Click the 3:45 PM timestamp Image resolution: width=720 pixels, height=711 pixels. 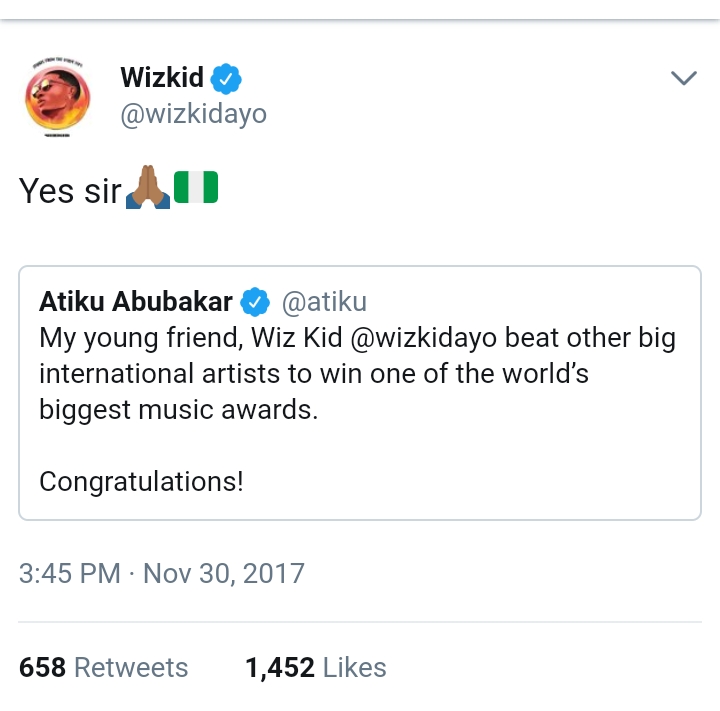click(x=69, y=574)
